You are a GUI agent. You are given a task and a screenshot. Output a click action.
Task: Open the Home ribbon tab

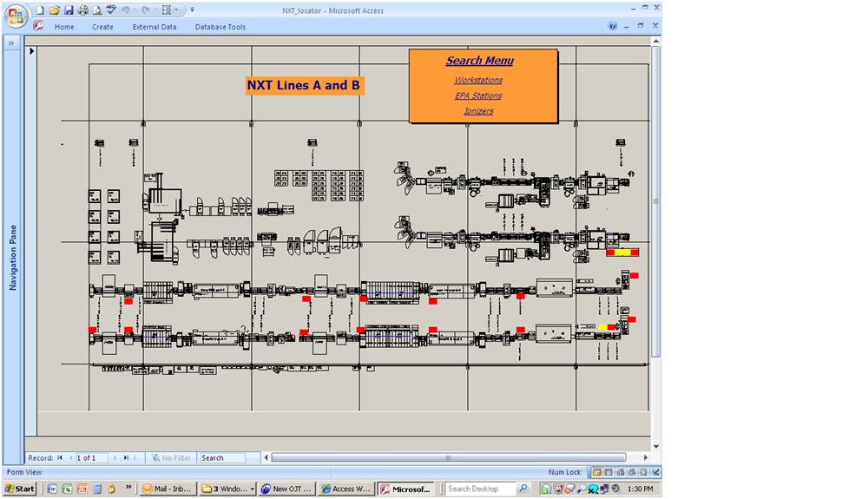64,27
